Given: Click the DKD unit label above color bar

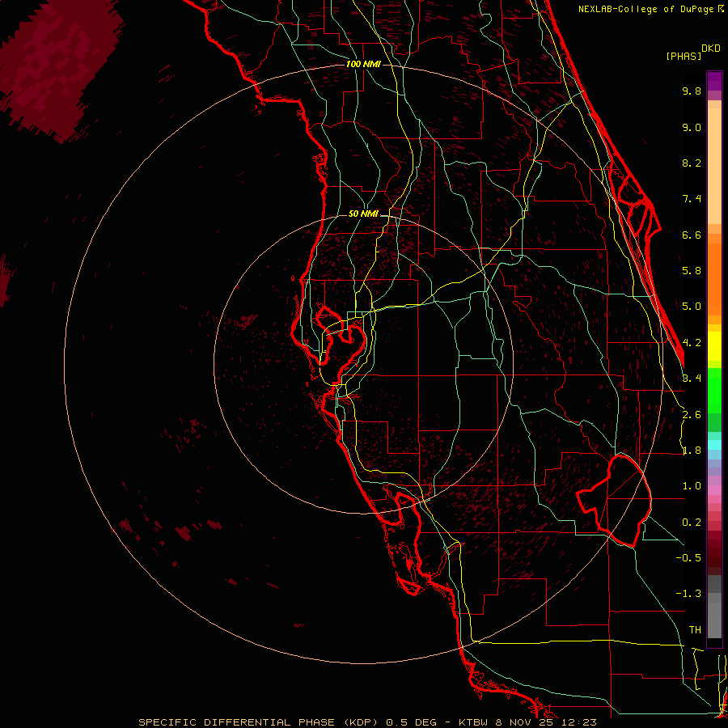Looking at the screenshot, I should (711, 49).
